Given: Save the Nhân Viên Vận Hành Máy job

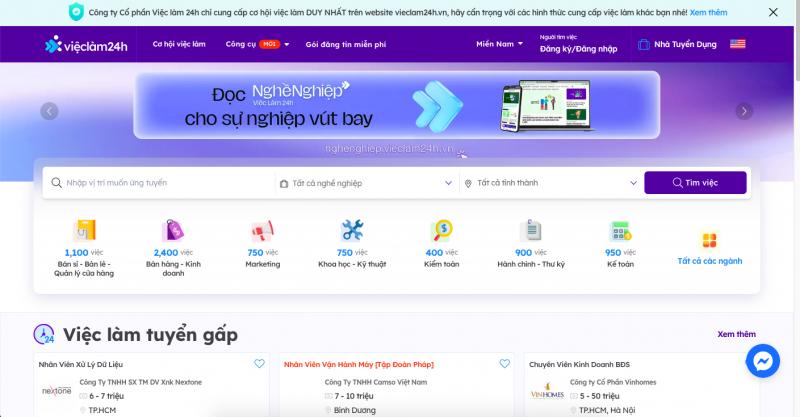Looking at the screenshot, I should 505,363.
